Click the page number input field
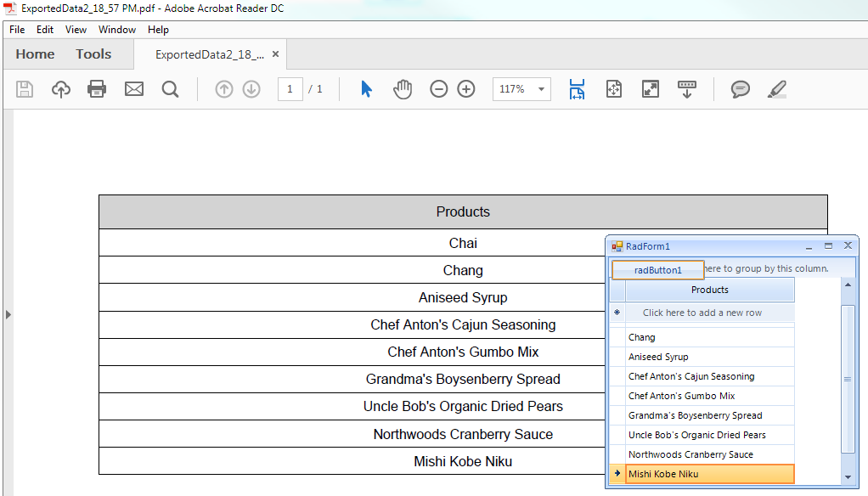 (x=290, y=89)
